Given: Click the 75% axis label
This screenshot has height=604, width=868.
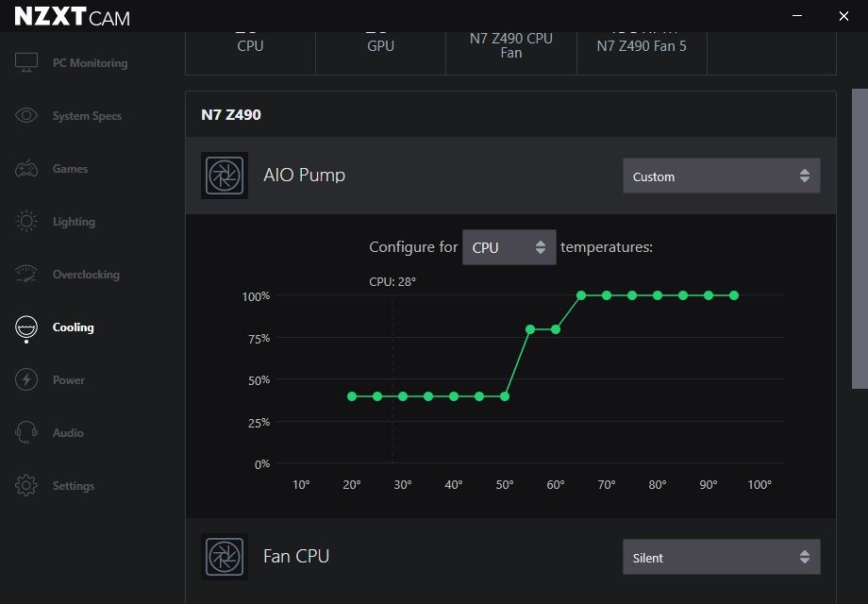Looking at the screenshot, I should click(259, 338).
